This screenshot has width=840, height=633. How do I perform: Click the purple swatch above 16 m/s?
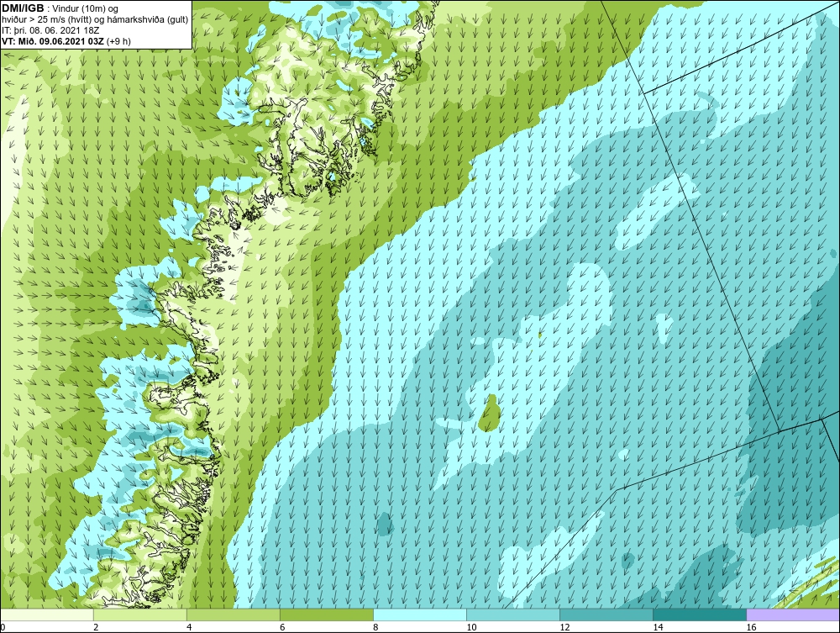click(793, 615)
